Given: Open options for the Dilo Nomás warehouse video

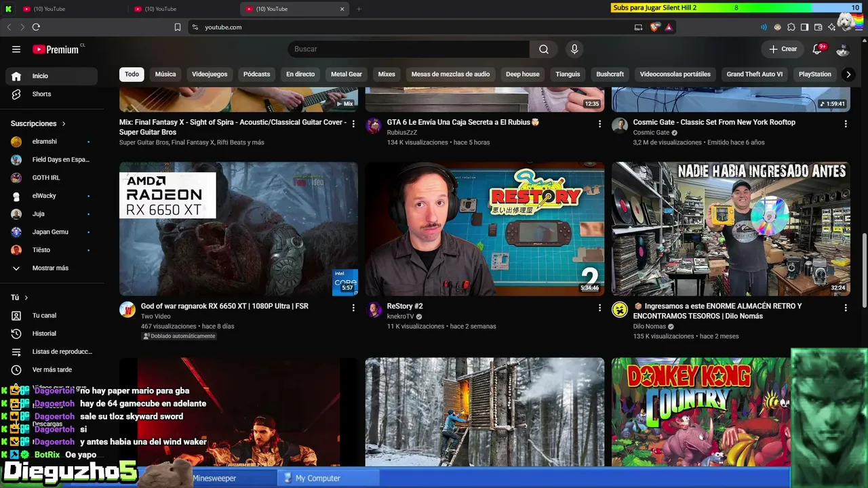Looking at the screenshot, I should [846, 308].
